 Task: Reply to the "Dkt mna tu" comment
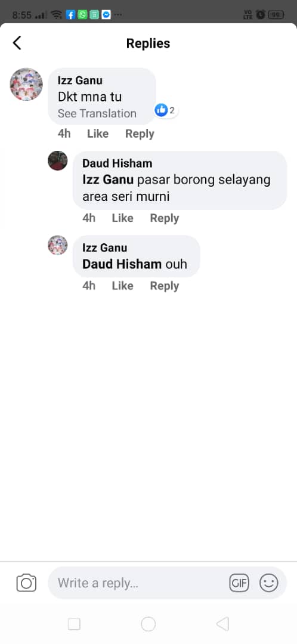140,134
